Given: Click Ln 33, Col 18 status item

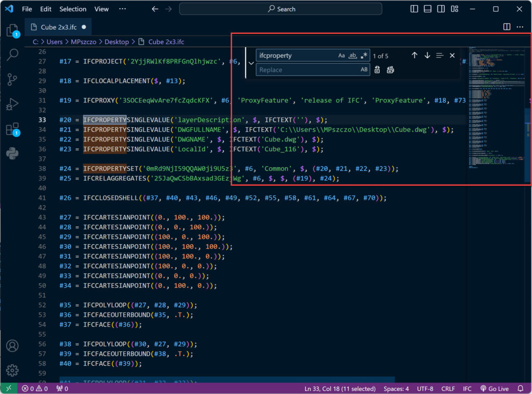Looking at the screenshot, I should [x=340, y=389].
